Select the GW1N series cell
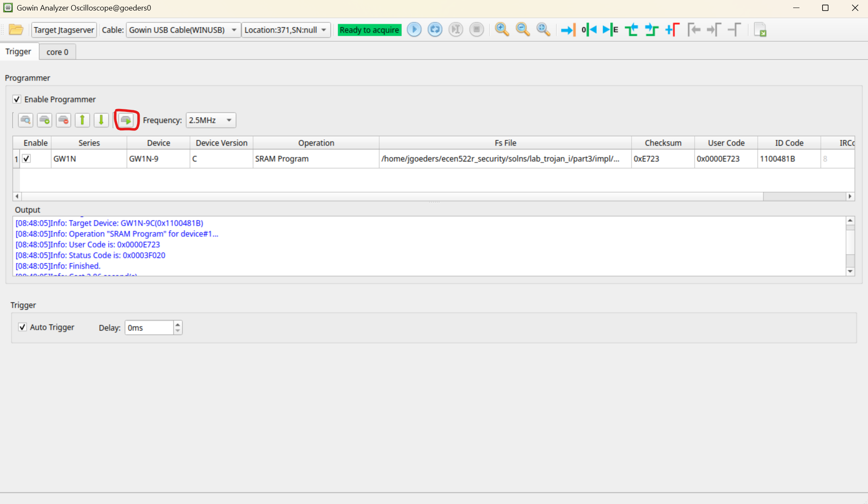 89,159
